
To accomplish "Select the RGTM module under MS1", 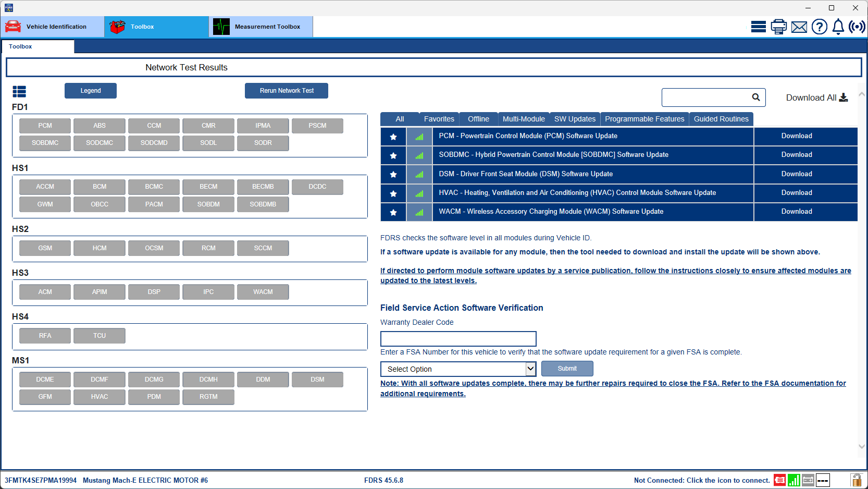I will [208, 397].
